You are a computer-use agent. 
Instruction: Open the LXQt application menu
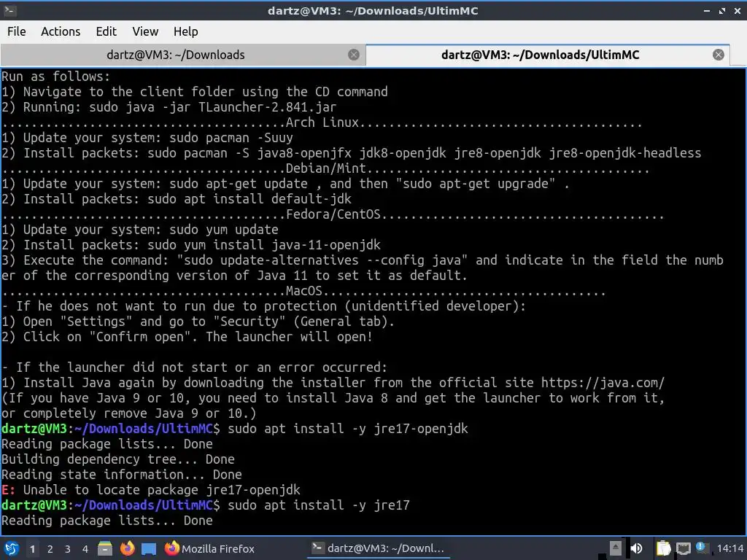point(12,548)
